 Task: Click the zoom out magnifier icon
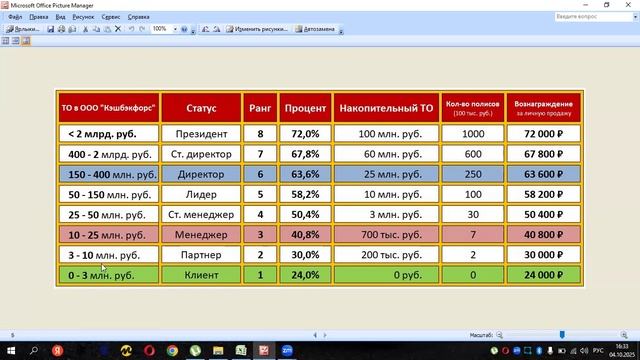(x=500, y=335)
